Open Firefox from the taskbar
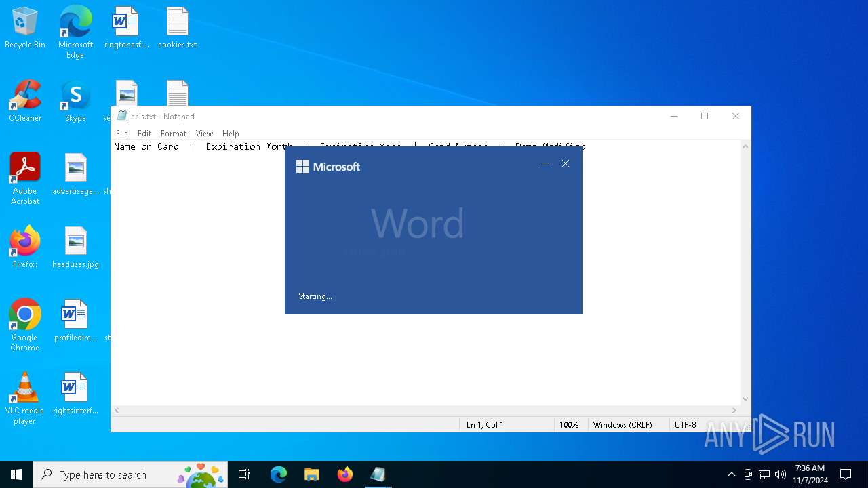868x488 pixels. 344,474
